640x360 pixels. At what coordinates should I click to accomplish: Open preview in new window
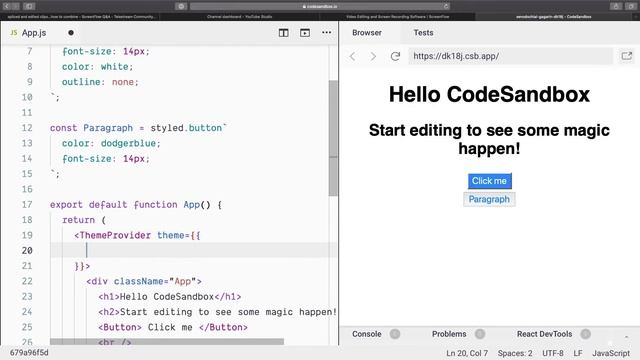627,56
